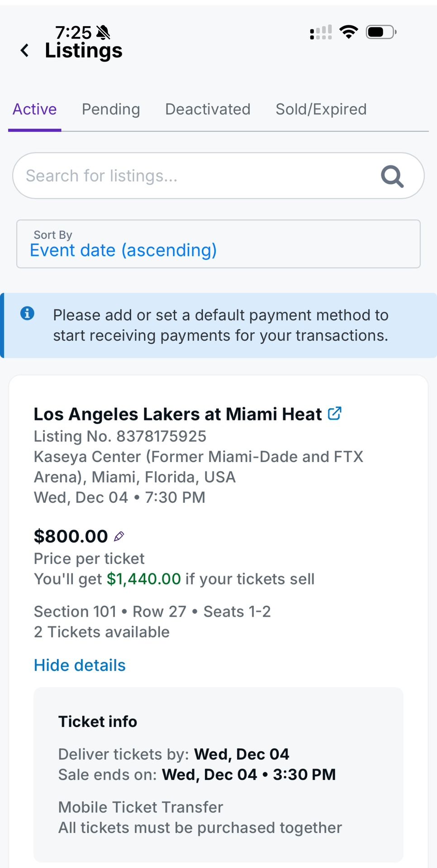
Task: Collapse details with Hide details link
Action: [x=79, y=665]
